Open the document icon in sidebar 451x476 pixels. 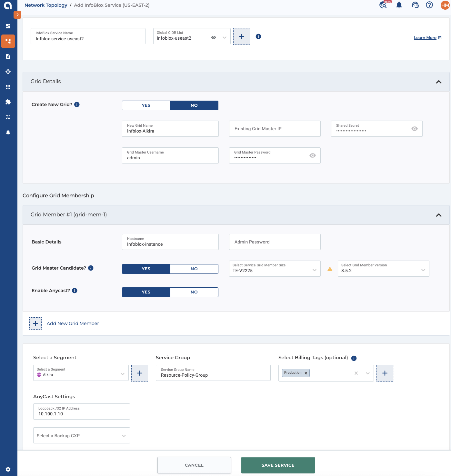[8, 56]
